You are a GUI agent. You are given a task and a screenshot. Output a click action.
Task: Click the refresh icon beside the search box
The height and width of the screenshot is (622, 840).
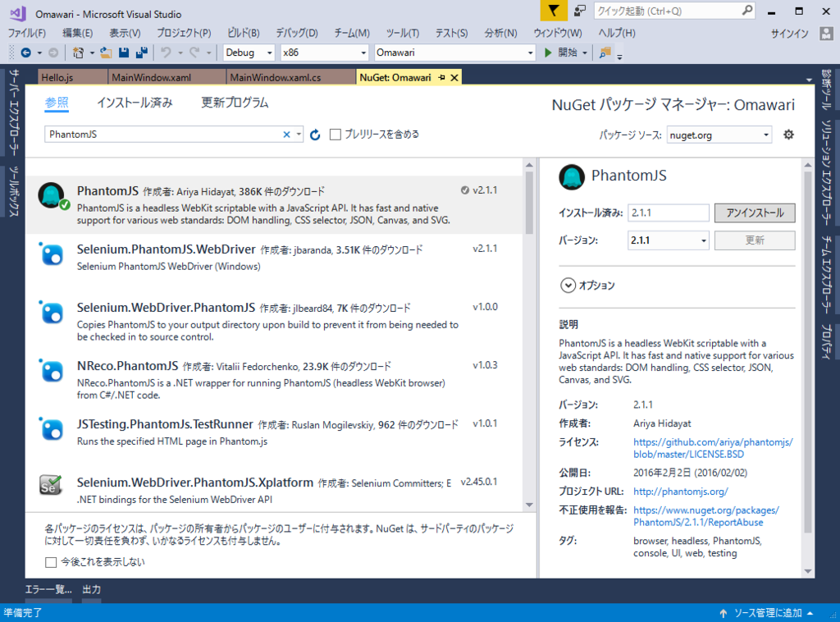click(x=315, y=135)
